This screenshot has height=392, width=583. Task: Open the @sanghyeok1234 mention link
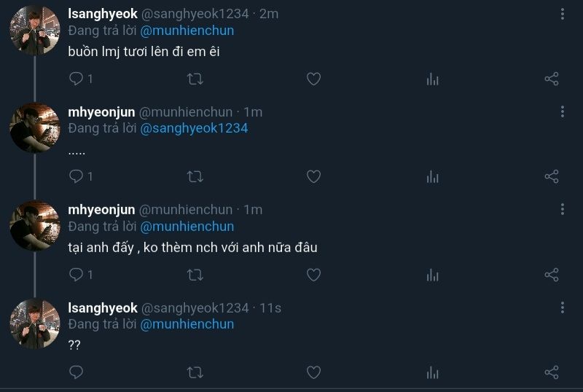[194, 128]
